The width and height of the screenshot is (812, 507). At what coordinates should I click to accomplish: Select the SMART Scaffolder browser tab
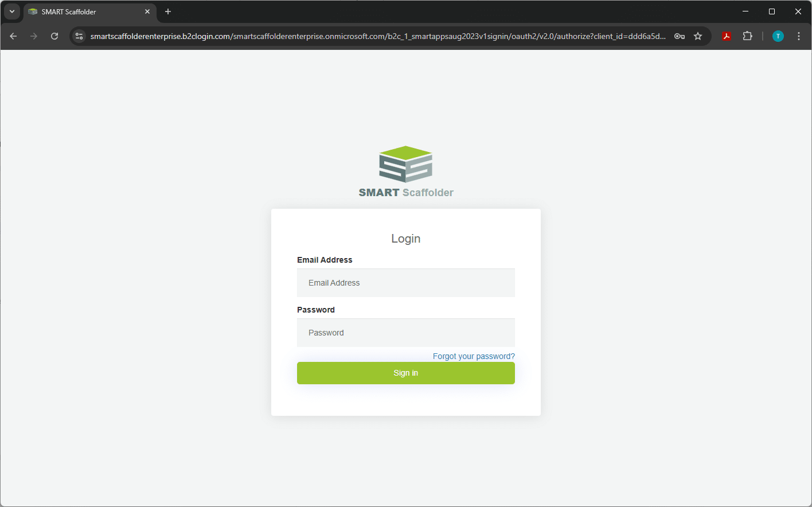tap(80, 11)
